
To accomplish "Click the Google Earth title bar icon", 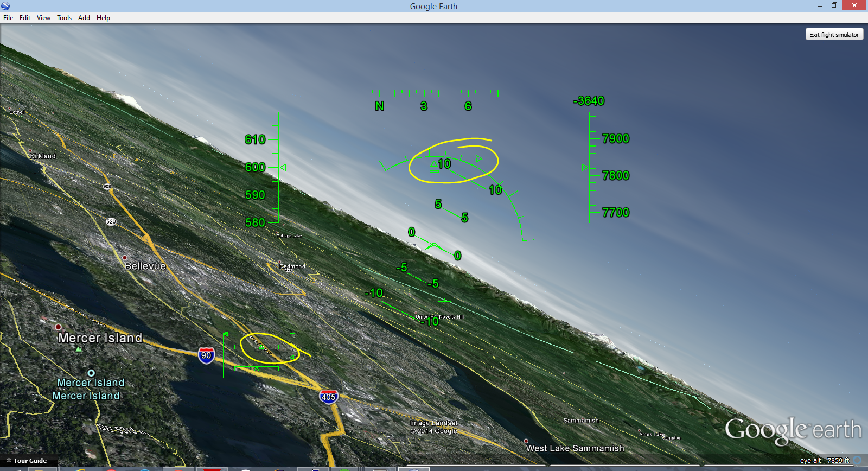I will (5, 6).
